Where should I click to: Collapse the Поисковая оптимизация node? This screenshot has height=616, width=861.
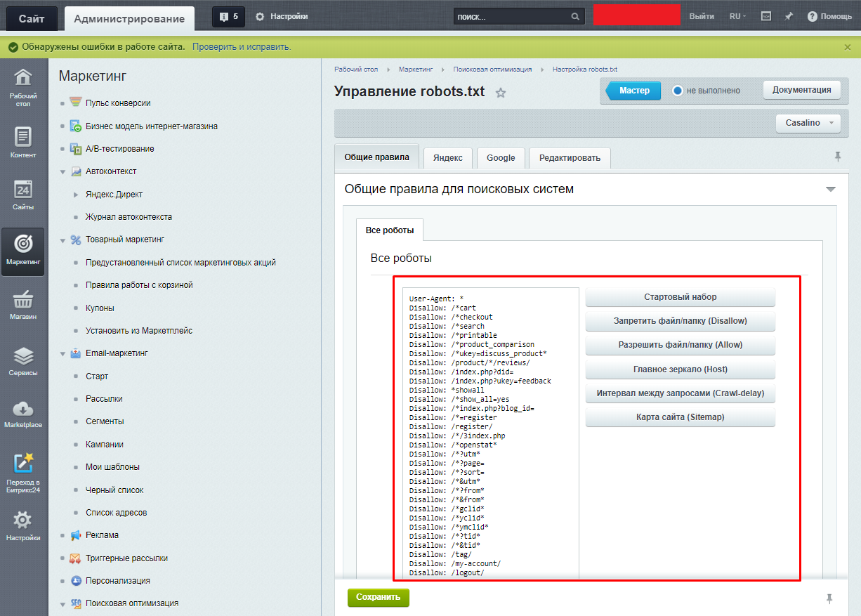click(x=63, y=604)
